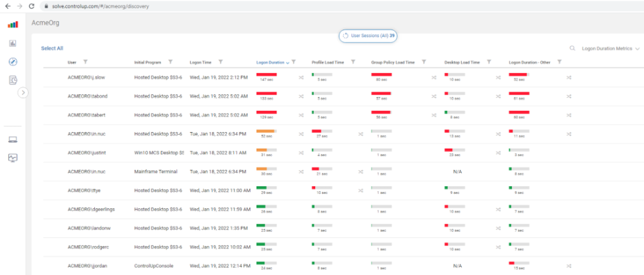This screenshot has height=275, width=644.
Task: Click the Win10 MCS Desktop program cell
Action: tap(158, 153)
